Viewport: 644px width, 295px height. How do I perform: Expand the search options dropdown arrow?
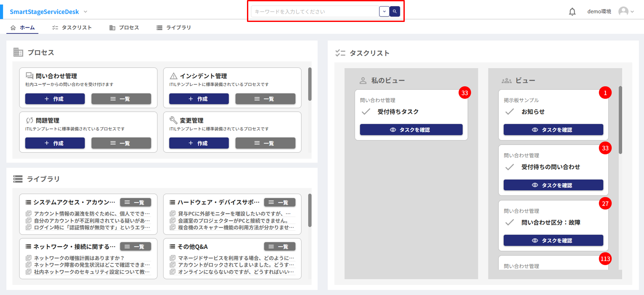tap(384, 11)
